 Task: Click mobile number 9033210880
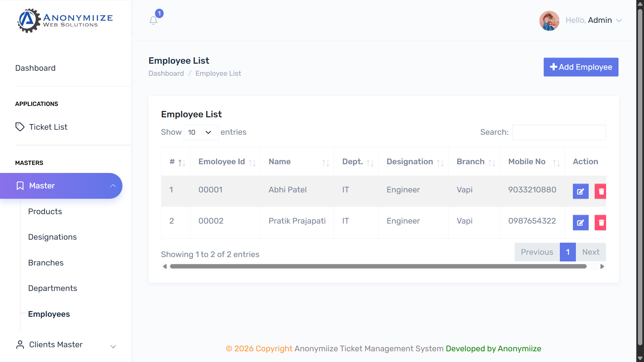click(532, 190)
